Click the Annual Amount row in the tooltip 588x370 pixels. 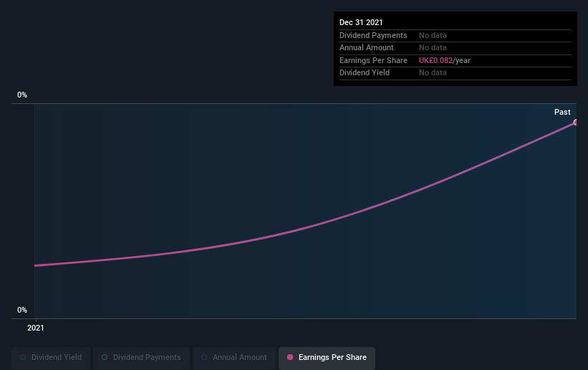tap(456, 48)
